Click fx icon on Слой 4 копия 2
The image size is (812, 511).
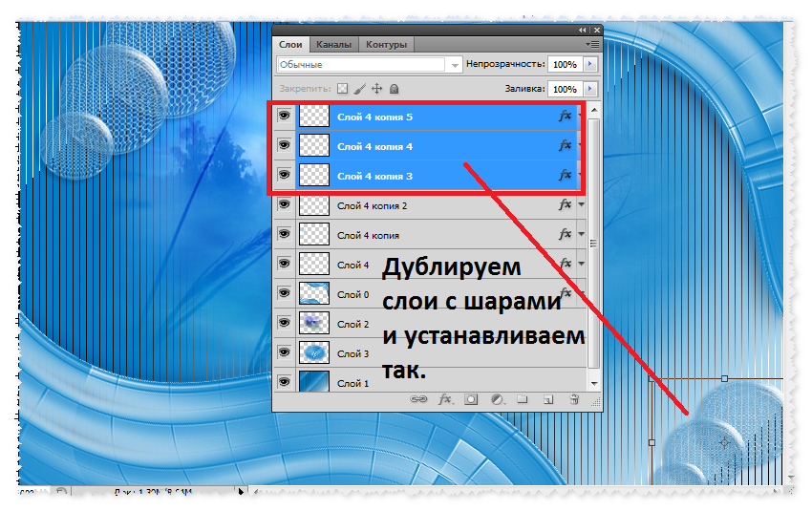[x=565, y=204]
